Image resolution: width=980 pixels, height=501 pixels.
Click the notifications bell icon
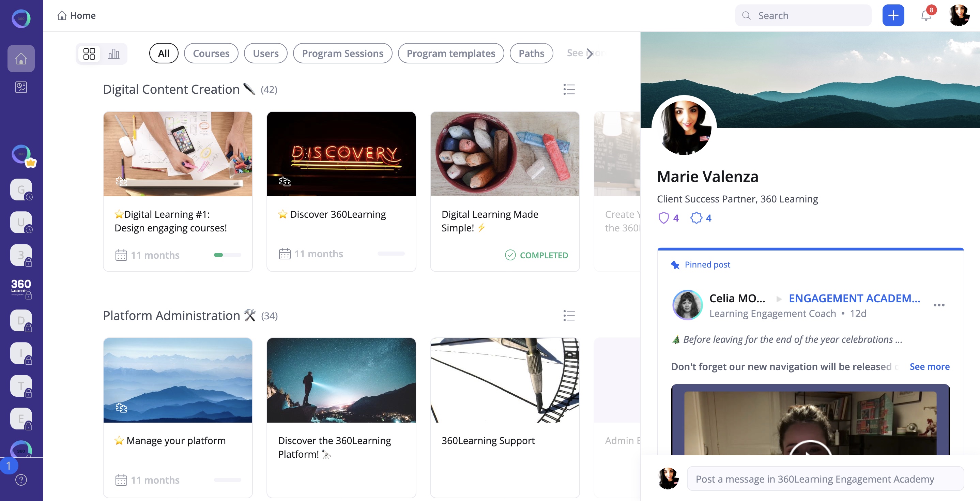click(925, 16)
